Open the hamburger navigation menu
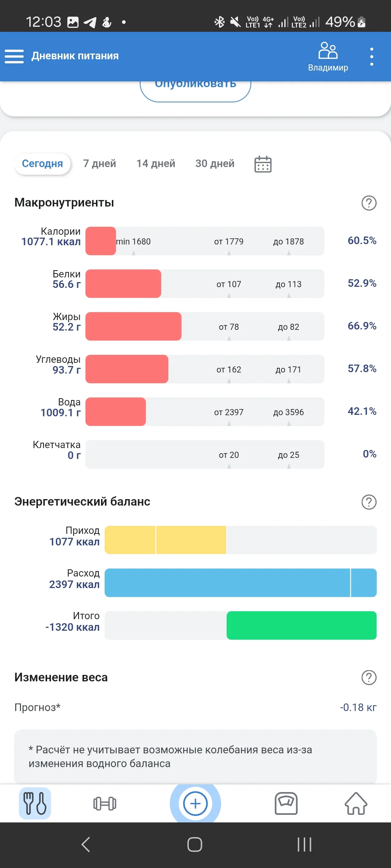 point(14,56)
